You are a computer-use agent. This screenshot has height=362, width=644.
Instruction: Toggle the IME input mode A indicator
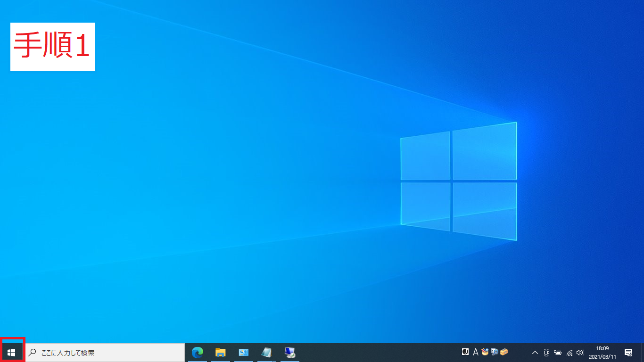coord(475,352)
